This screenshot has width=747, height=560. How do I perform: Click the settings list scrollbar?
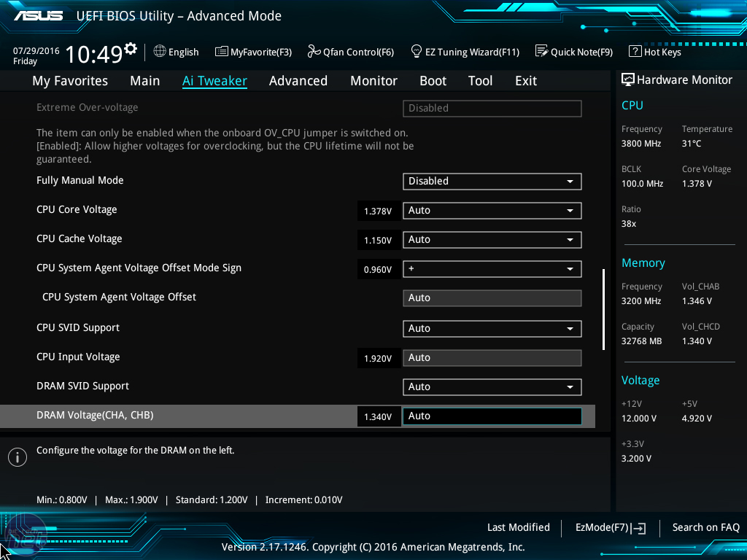pos(603,309)
